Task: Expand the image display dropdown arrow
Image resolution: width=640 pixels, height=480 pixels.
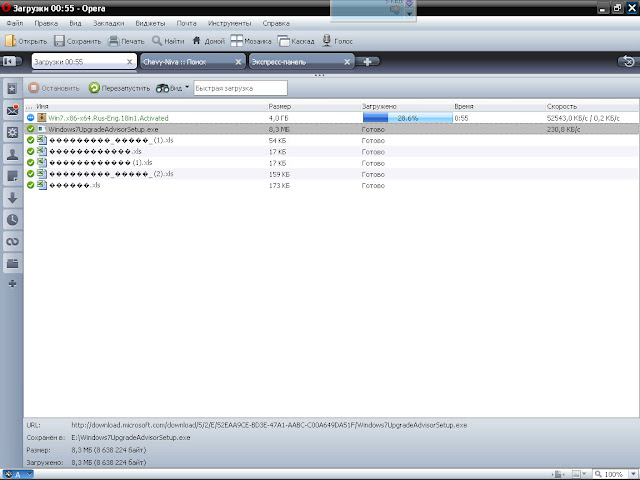Action: tap(584, 474)
